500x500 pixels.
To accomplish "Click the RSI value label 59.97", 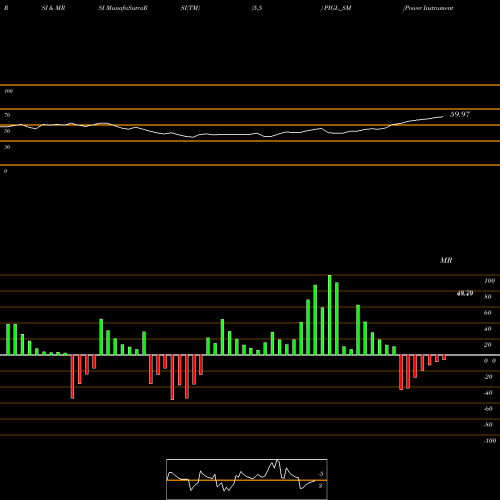I will pyautogui.click(x=460, y=114).
